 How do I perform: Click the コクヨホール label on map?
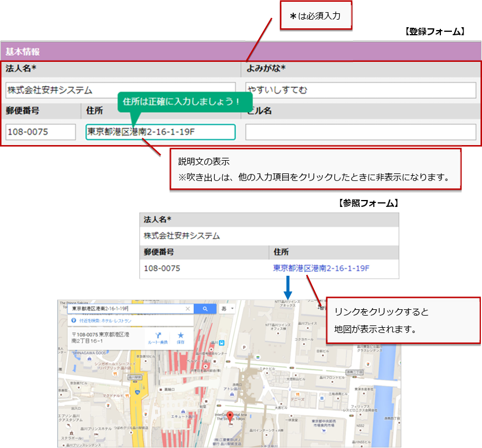tap(304, 339)
